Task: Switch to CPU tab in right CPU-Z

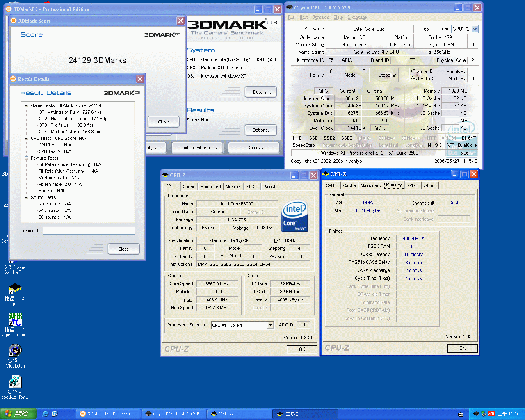Action: point(330,185)
